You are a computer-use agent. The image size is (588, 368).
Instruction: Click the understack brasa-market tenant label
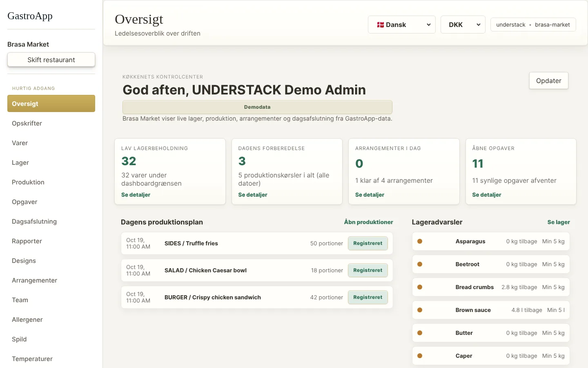click(x=533, y=25)
